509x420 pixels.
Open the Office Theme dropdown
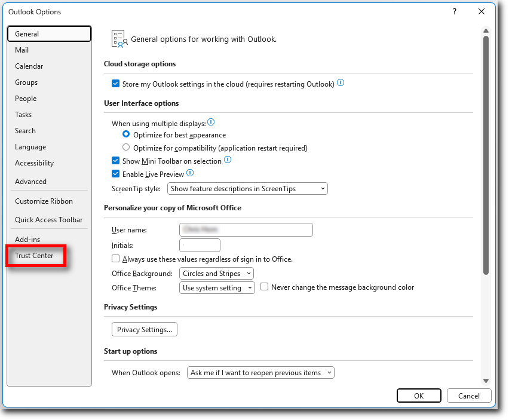217,287
